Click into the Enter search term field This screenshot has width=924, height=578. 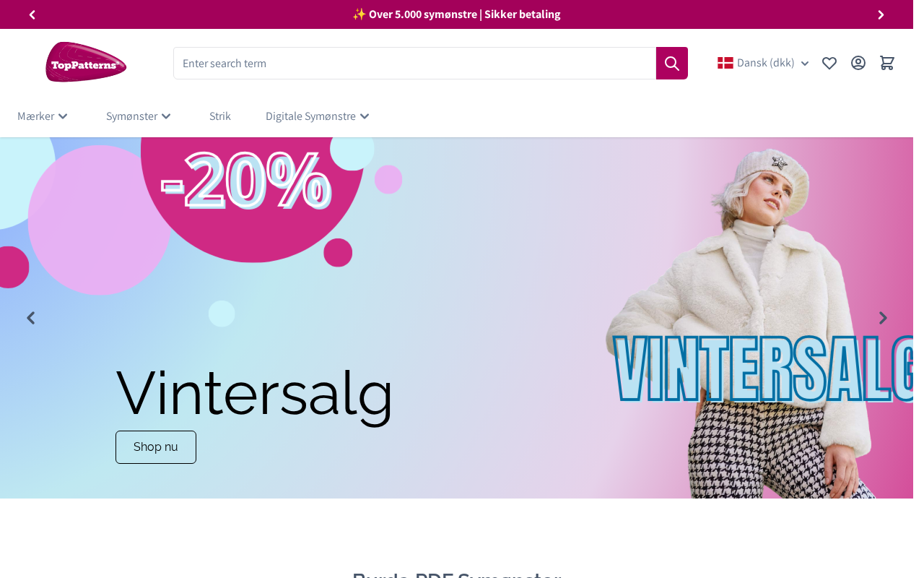(x=414, y=63)
